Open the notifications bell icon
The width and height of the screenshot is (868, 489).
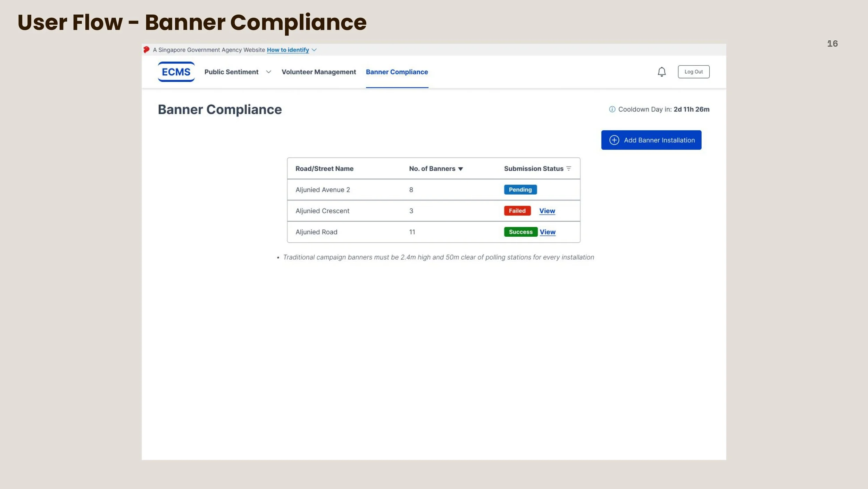tap(661, 72)
